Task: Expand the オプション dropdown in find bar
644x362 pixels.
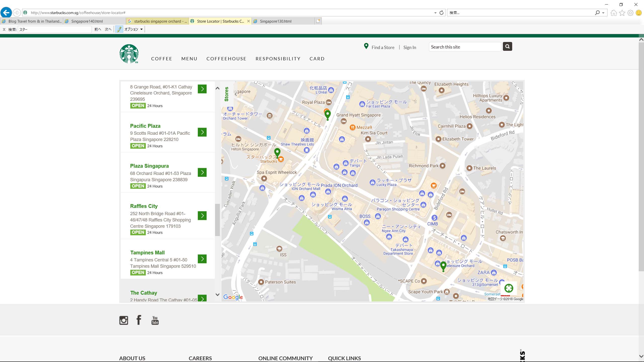Action: click(134, 29)
